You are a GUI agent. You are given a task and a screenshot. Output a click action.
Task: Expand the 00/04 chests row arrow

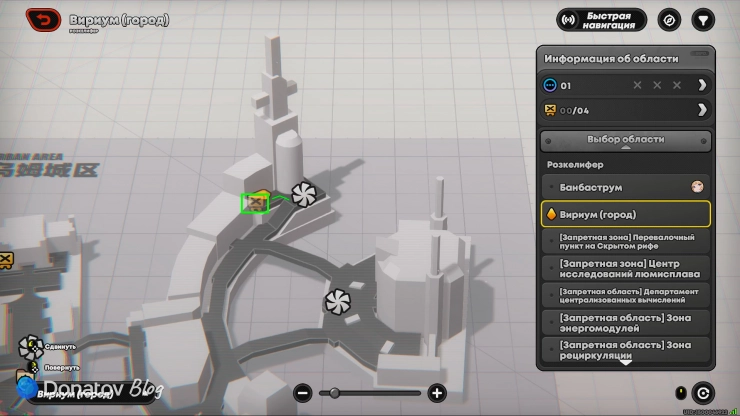pyautogui.click(x=702, y=110)
